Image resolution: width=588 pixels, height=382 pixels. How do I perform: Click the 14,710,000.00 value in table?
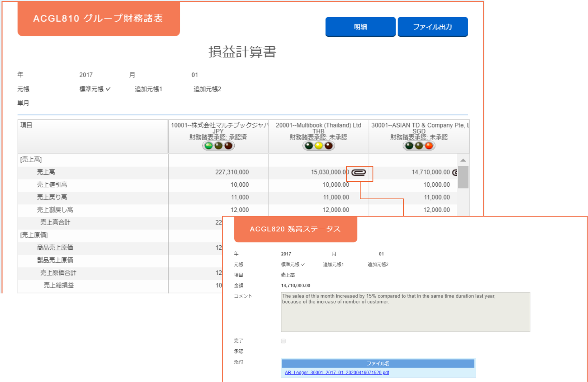click(431, 172)
